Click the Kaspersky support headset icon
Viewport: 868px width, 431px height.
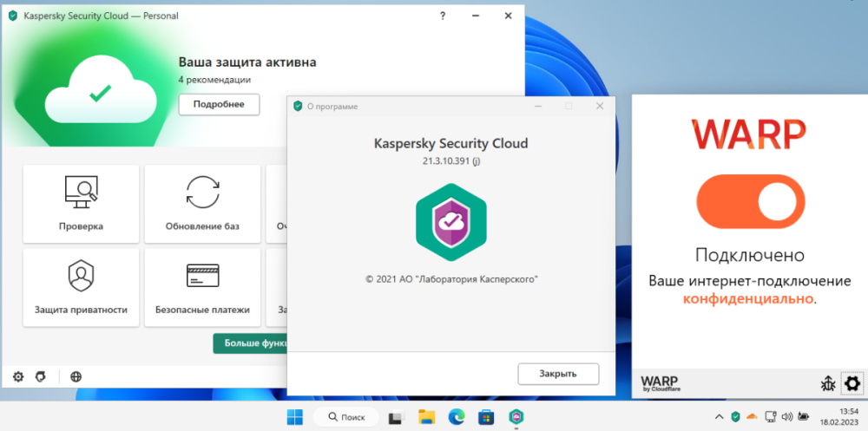(x=40, y=376)
